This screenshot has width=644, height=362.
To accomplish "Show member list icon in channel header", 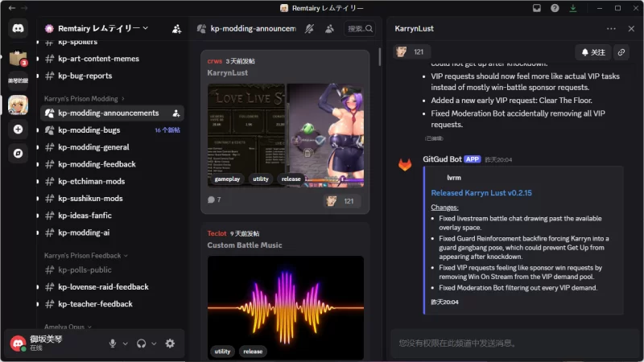I will [x=329, y=29].
